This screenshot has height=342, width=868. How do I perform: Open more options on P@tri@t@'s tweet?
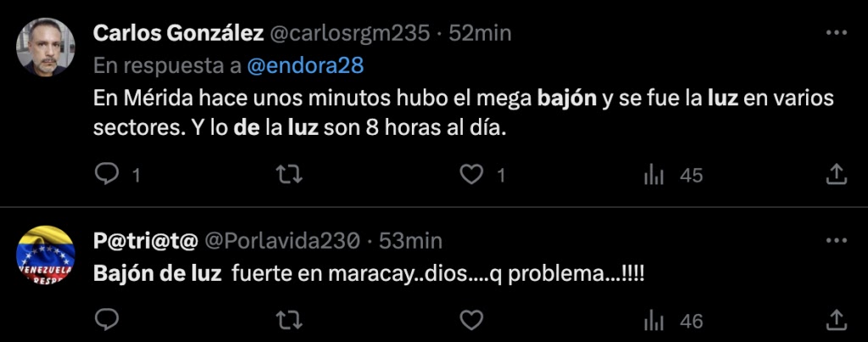click(837, 240)
